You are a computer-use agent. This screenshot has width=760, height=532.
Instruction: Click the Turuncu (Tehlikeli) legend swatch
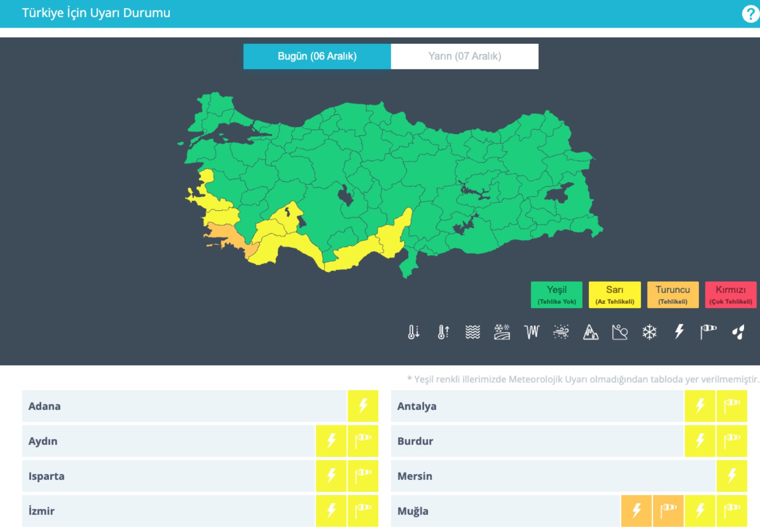[672, 295]
